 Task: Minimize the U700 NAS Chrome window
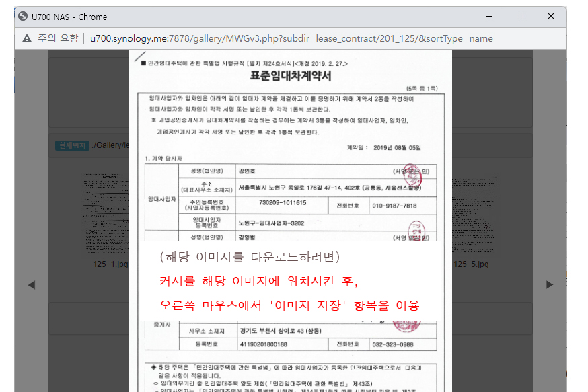[489, 16]
